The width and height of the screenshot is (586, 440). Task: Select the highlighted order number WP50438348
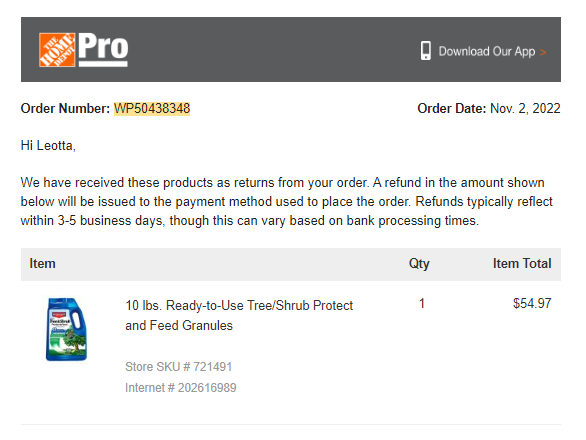(x=152, y=109)
